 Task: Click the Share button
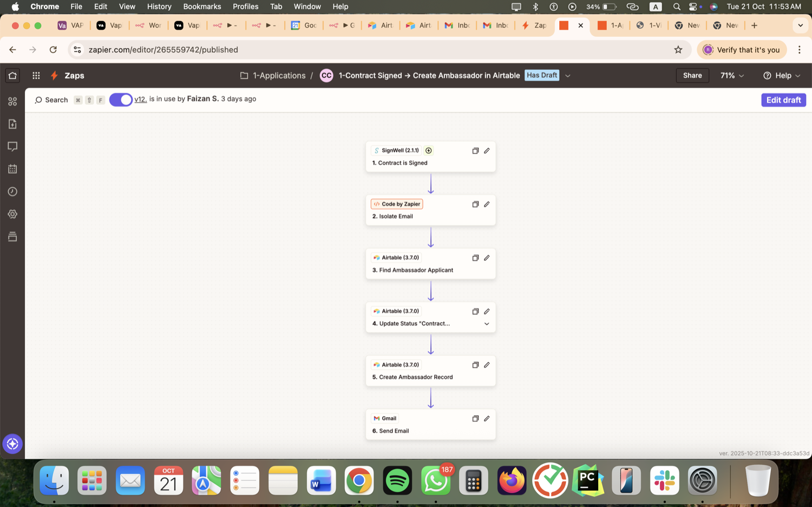click(692, 76)
